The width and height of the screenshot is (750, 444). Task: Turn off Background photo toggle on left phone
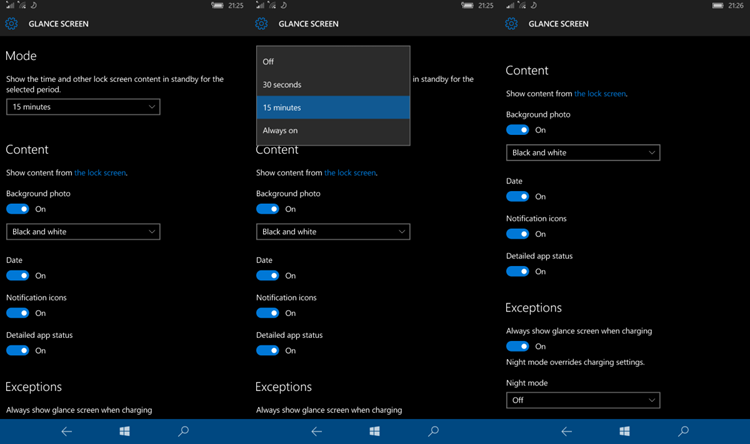click(x=18, y=209)
